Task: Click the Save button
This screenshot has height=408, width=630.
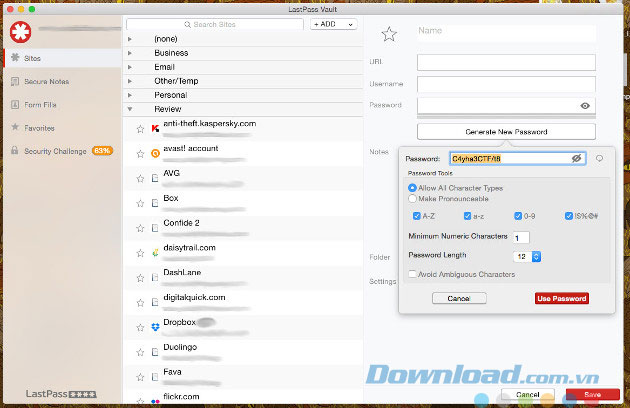Action: click(593, 394)
